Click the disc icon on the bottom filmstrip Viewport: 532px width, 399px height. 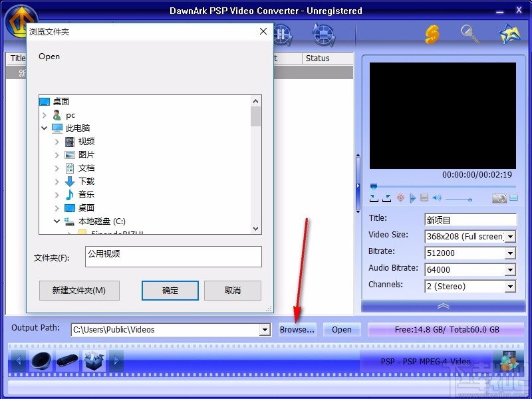point(41,360)
